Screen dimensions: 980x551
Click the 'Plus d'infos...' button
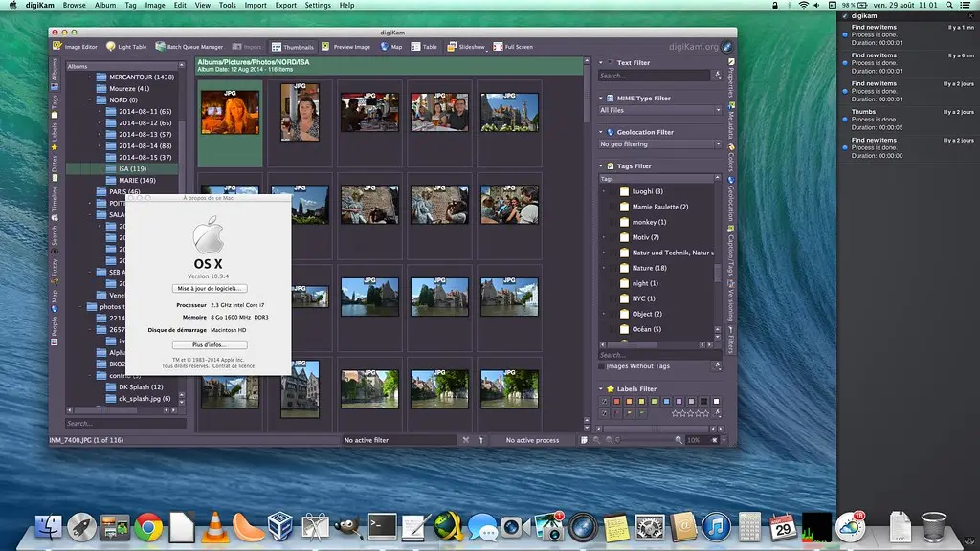tap(210, 344)
